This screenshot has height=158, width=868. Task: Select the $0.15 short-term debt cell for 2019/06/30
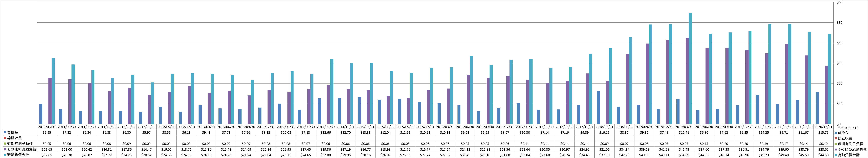pyautogui.click(x=704, y=144)
